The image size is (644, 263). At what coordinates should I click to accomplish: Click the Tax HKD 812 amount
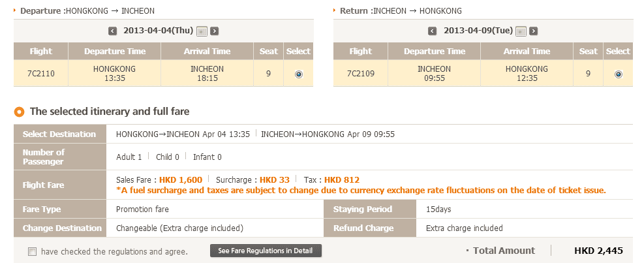[x=342, y=179]
